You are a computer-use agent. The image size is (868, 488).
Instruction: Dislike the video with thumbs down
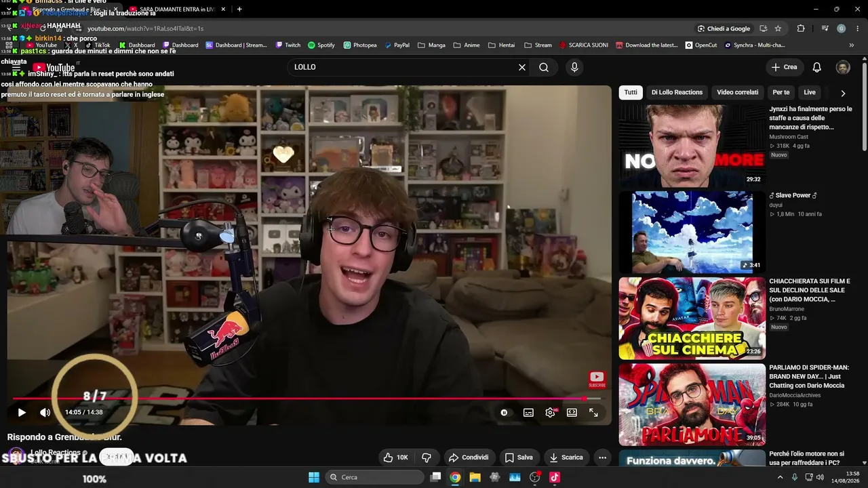click(x=427, y=457)
